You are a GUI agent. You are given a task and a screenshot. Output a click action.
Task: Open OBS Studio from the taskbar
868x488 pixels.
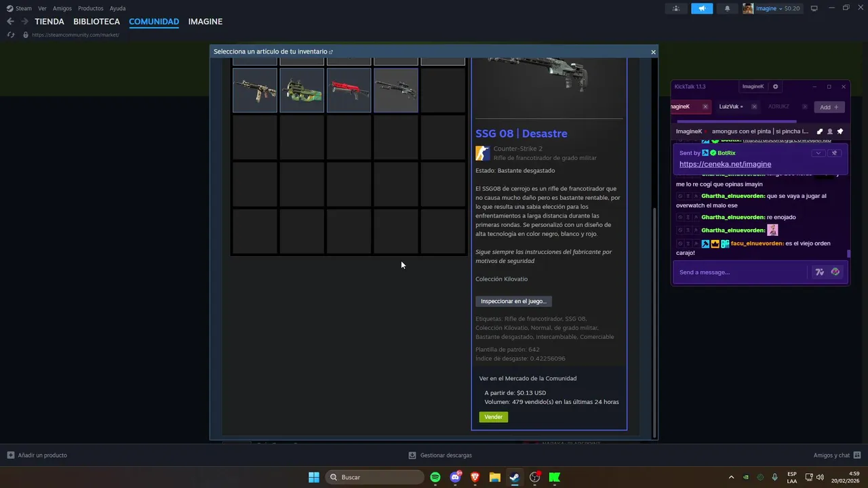pyautogui.click(x=534, y=477)
